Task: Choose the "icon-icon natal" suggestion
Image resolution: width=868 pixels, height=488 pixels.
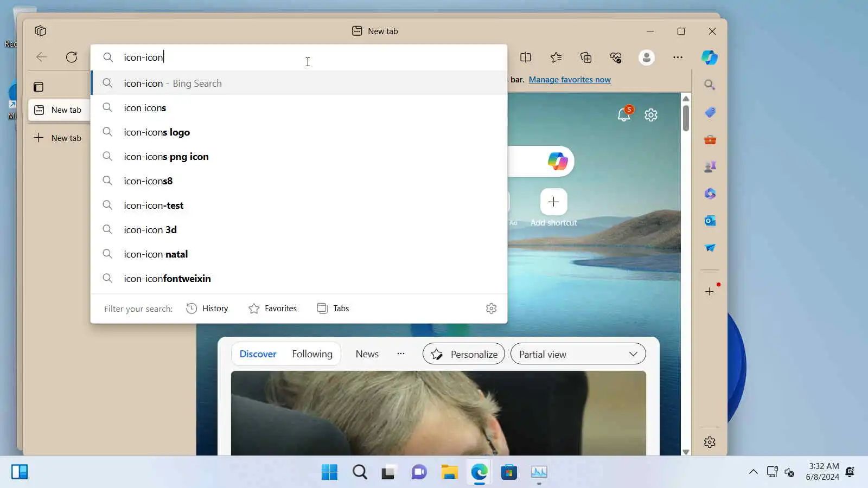Action: pos(299,254)
